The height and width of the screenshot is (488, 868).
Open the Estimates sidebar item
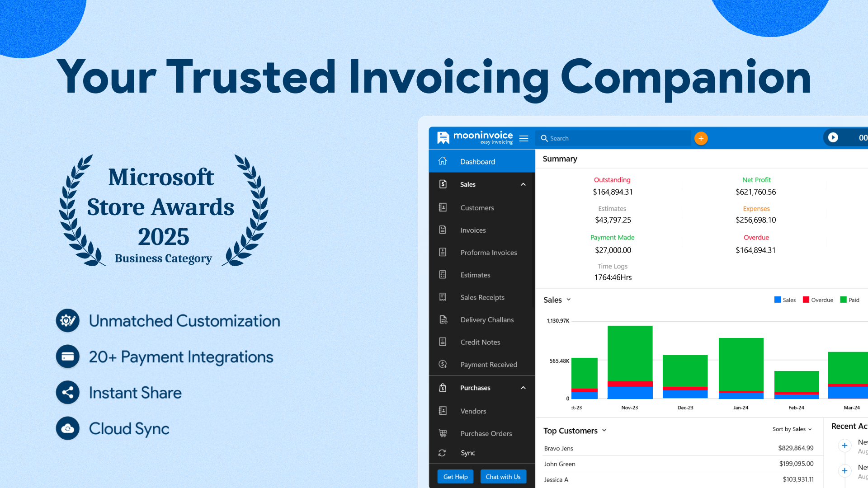(x=475, y=275)
